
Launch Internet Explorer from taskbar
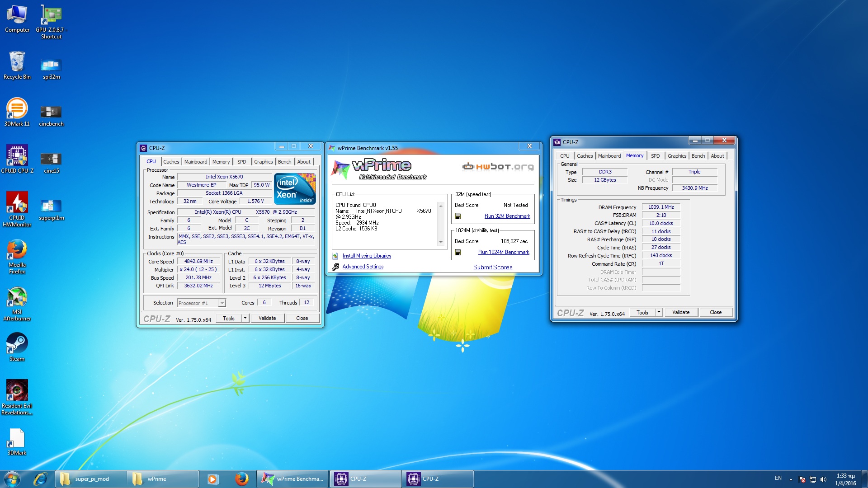(41, 479)
